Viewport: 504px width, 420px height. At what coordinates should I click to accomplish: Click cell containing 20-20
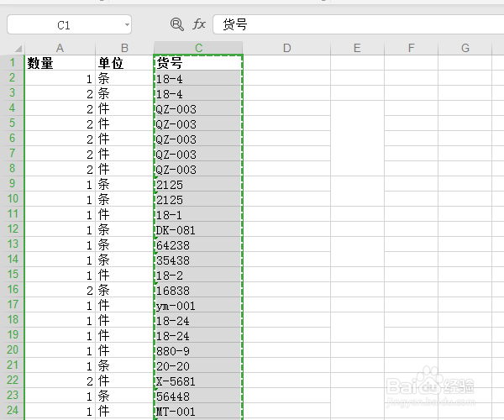198,365
